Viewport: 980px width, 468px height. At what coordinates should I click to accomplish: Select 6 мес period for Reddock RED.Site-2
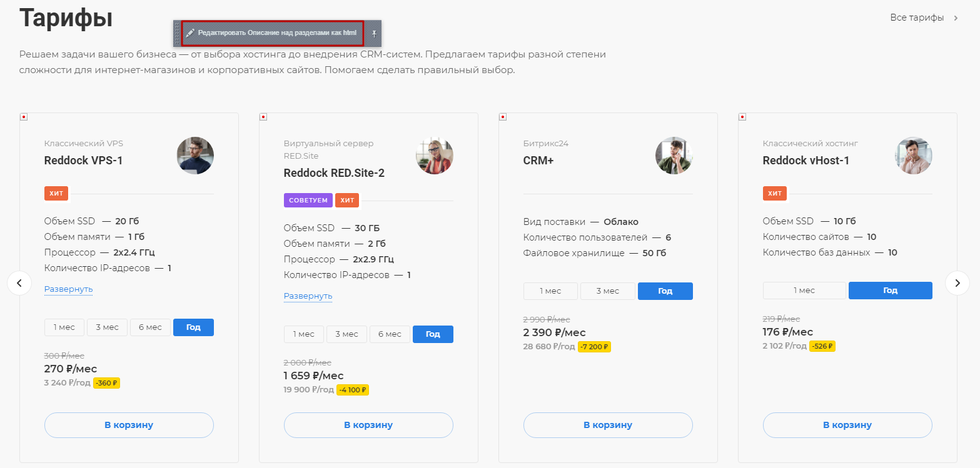(390, 334)
